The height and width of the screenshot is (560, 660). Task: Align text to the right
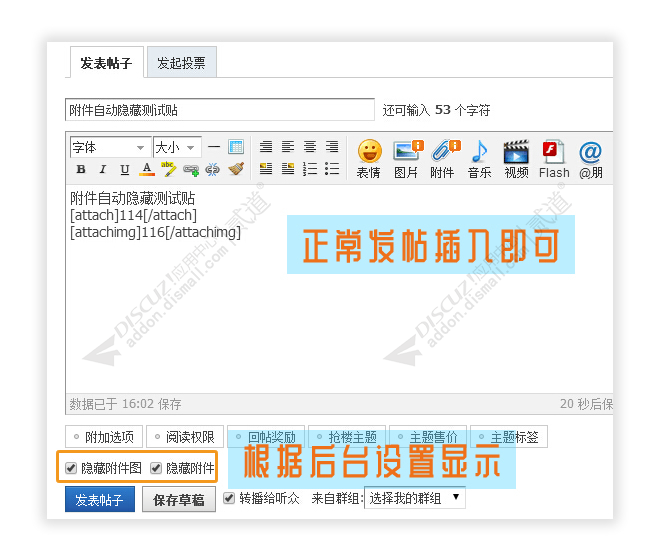tap(332, 147)
